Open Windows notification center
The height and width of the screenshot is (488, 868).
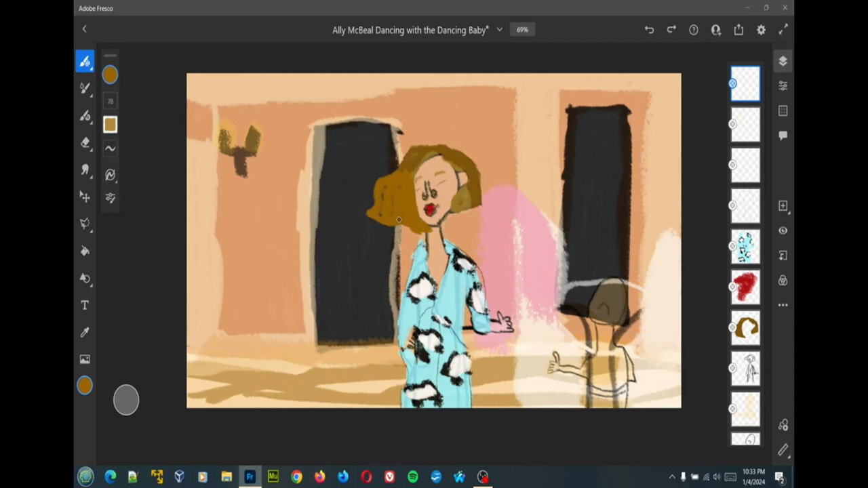tap(780, 476)
